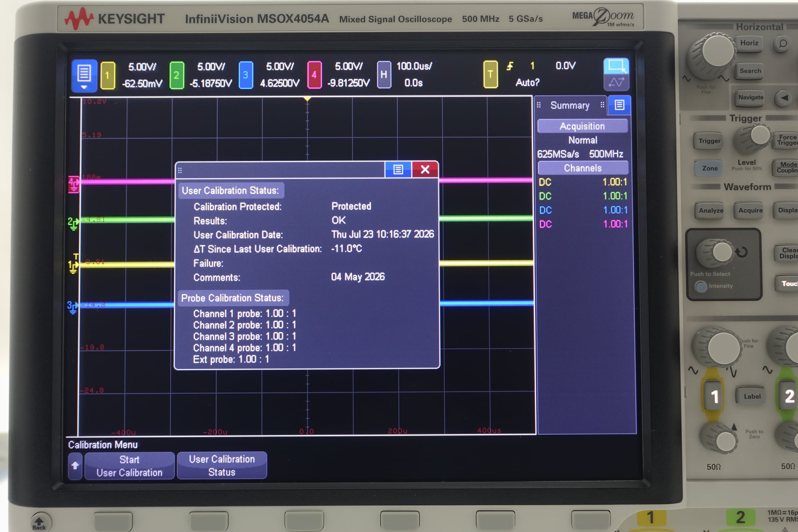
Task: Tap green DC 1.00:1 channel row
Action: click(x=583, y=196)
